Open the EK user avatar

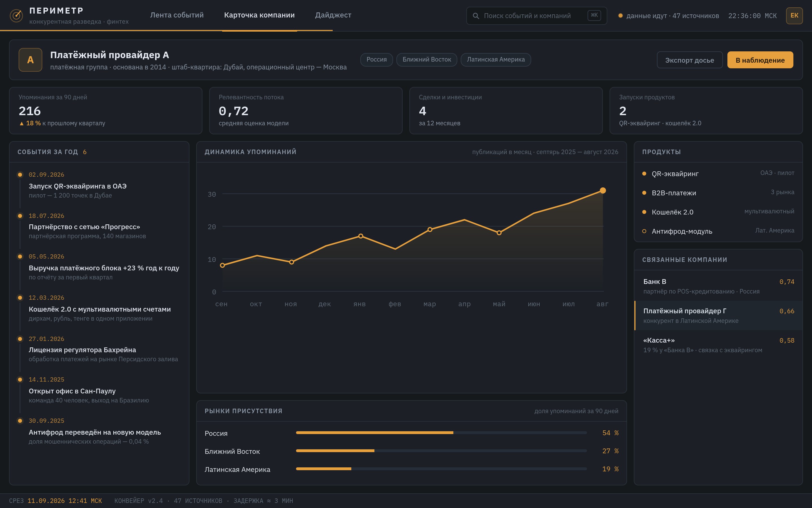[794, 16]
